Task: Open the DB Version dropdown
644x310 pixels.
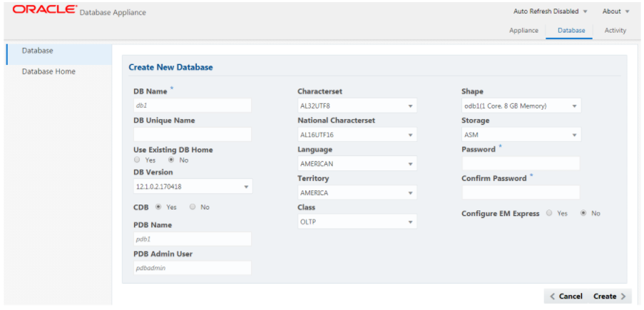Action: 193,187
